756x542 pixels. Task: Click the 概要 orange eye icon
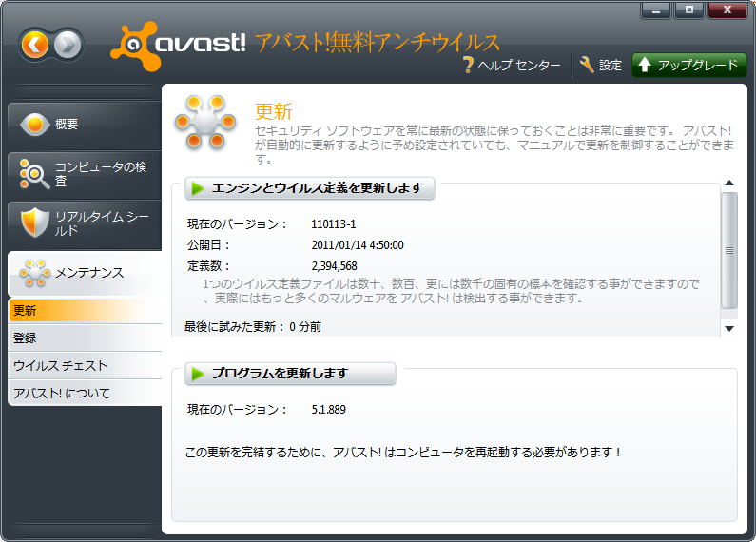click(35, 125)
